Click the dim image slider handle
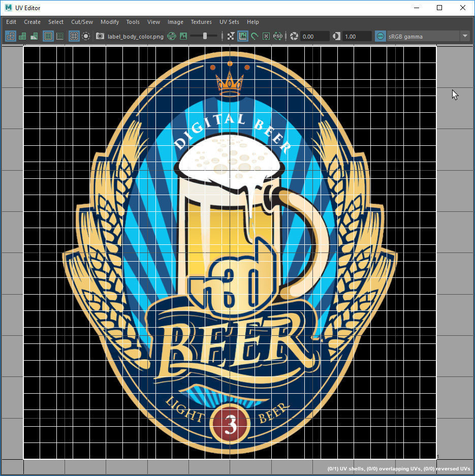 click(205, 36)
